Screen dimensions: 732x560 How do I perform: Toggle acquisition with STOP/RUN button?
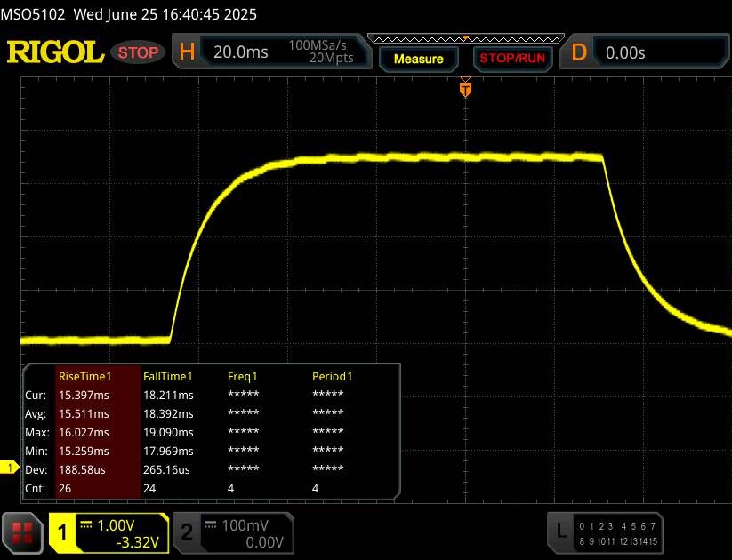click(512, 59)
